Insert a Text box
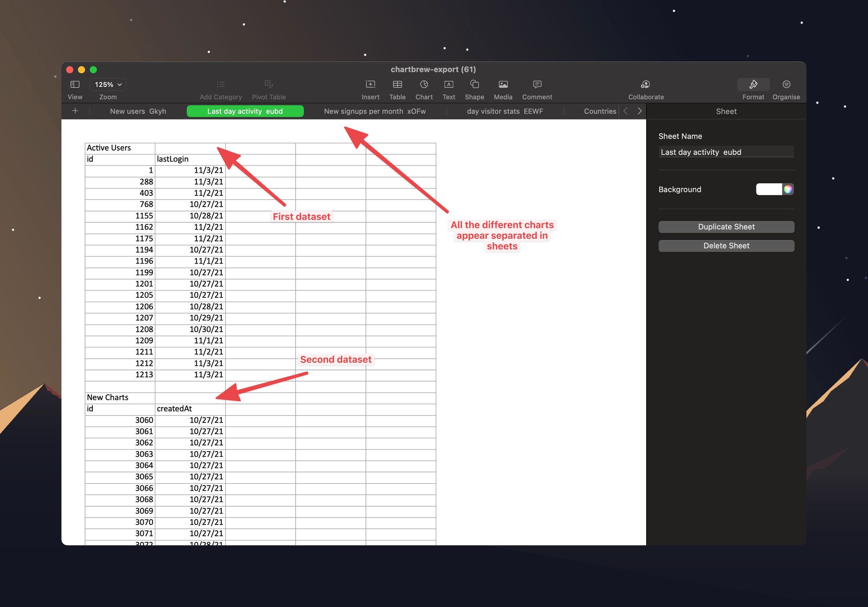Image resolution: width=868 pixels, height=607 pixels. (x=448, y=84)
